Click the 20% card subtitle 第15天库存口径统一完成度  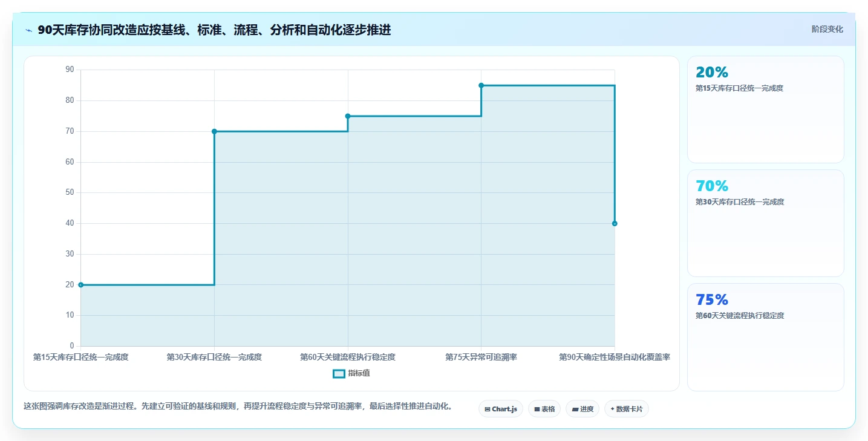739,88
